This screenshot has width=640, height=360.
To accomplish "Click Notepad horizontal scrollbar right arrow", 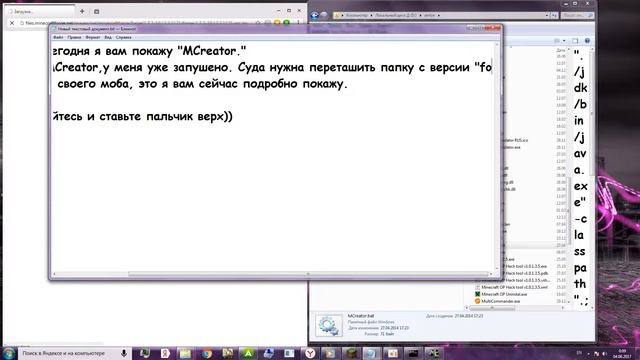I will 491,274.
